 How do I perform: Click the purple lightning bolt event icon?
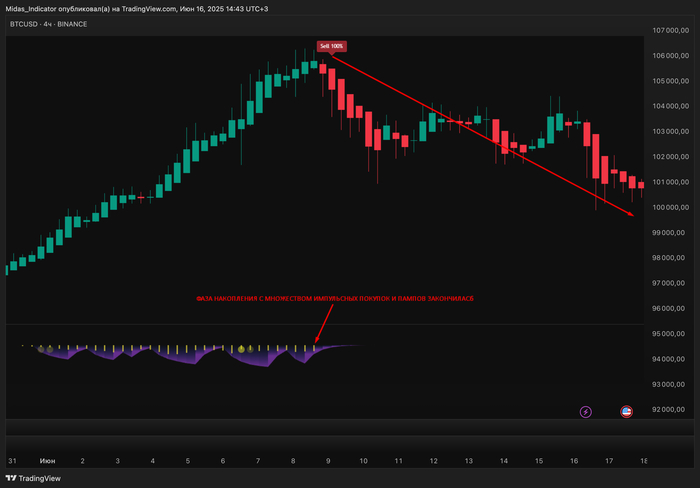[586, 411]
